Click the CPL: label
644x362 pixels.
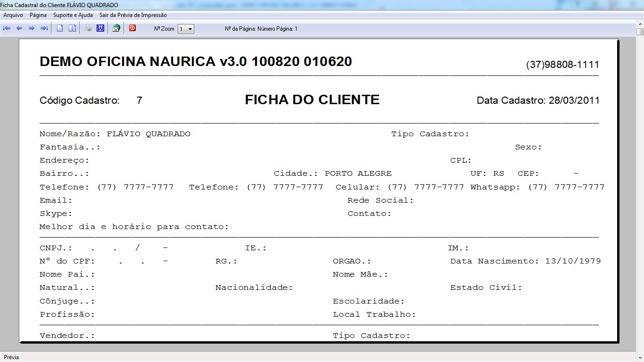point(461,160)
